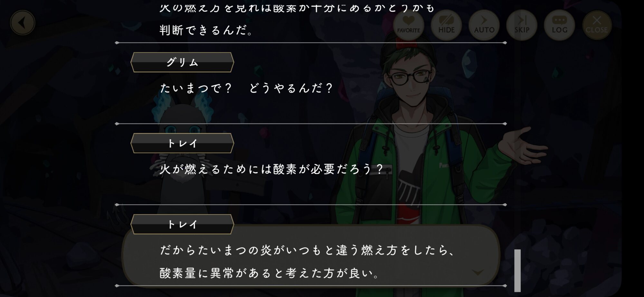Select the first トレイ name tag
Viewport: 644px width, 297px height.
182,143
